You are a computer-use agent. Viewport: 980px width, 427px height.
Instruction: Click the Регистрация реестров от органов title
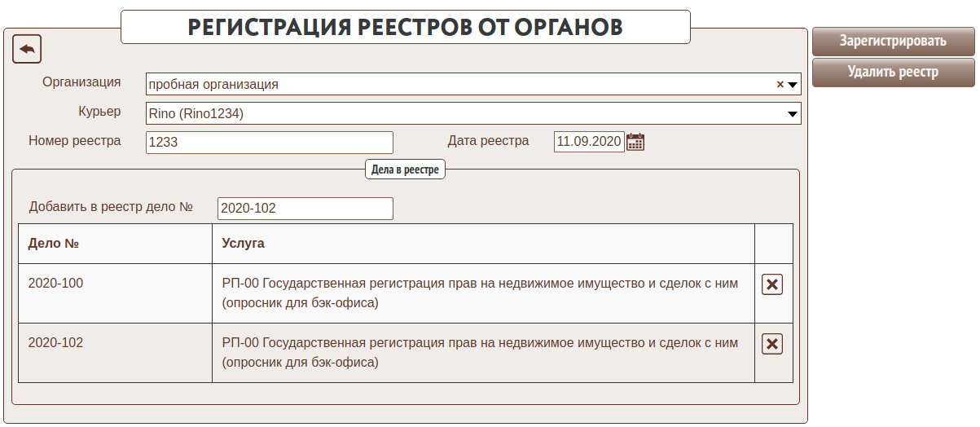pos(406,27)
